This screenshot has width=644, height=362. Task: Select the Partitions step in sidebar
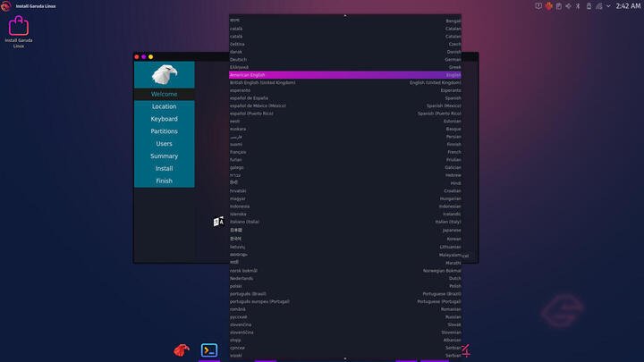tap(165, 130)
